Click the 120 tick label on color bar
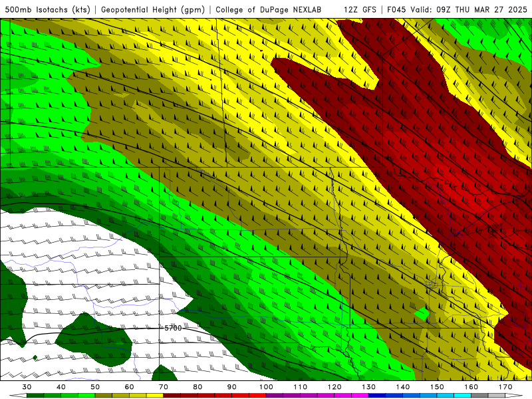The width and height of the screenshot is (532, 399). [334, 387]
